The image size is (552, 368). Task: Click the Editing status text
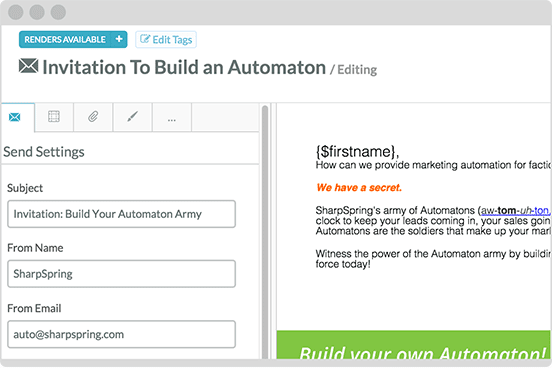(357, 70)
